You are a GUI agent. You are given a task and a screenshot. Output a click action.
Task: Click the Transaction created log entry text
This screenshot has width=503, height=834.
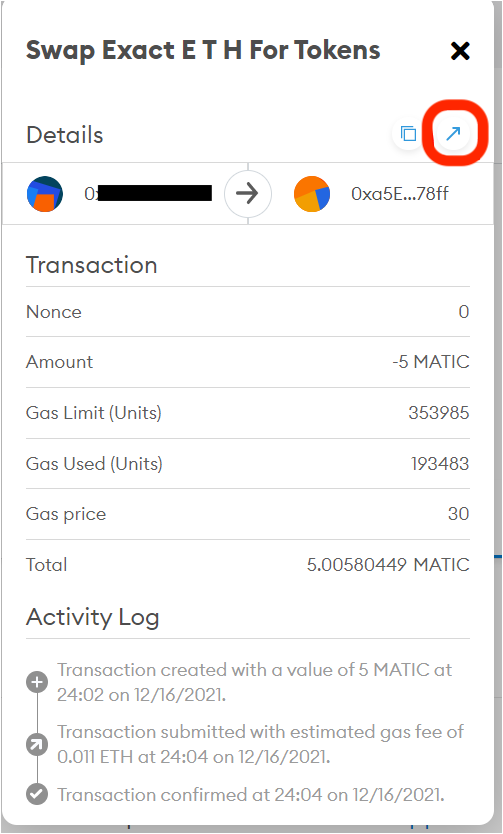[x=254, y=682]
